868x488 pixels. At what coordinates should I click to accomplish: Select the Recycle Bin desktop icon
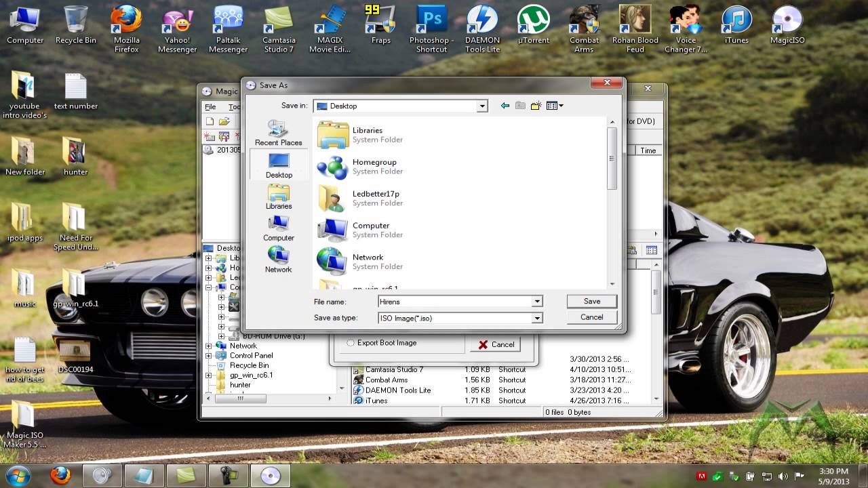tap(76, 25)
